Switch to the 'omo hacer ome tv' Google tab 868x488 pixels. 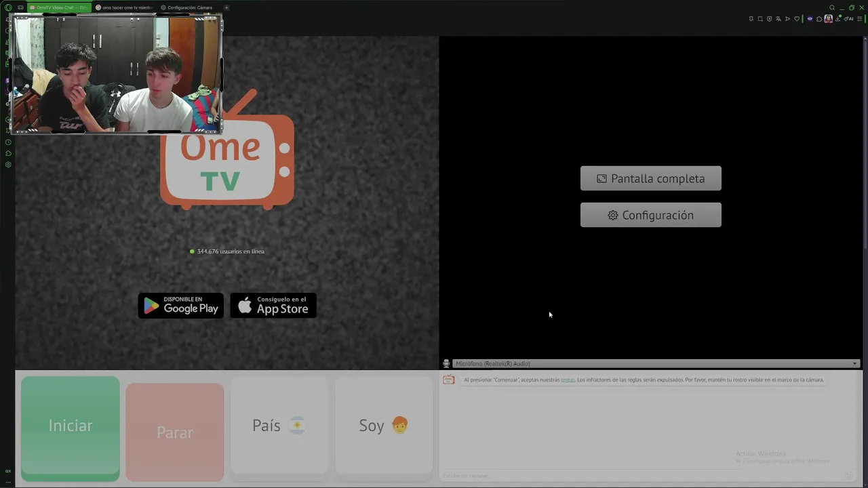click(124, 7)
